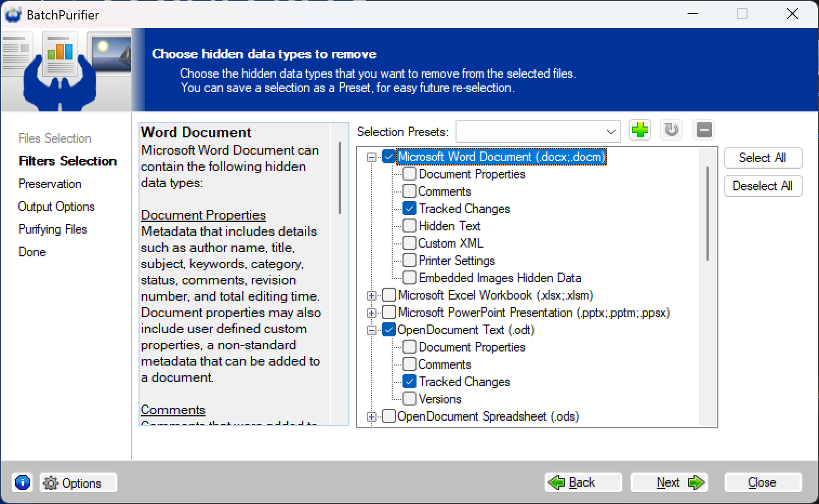Click the Comments heading in description panel
This screenshot has height=504, width=819.
pyautogui.click(x=173, y=410)
